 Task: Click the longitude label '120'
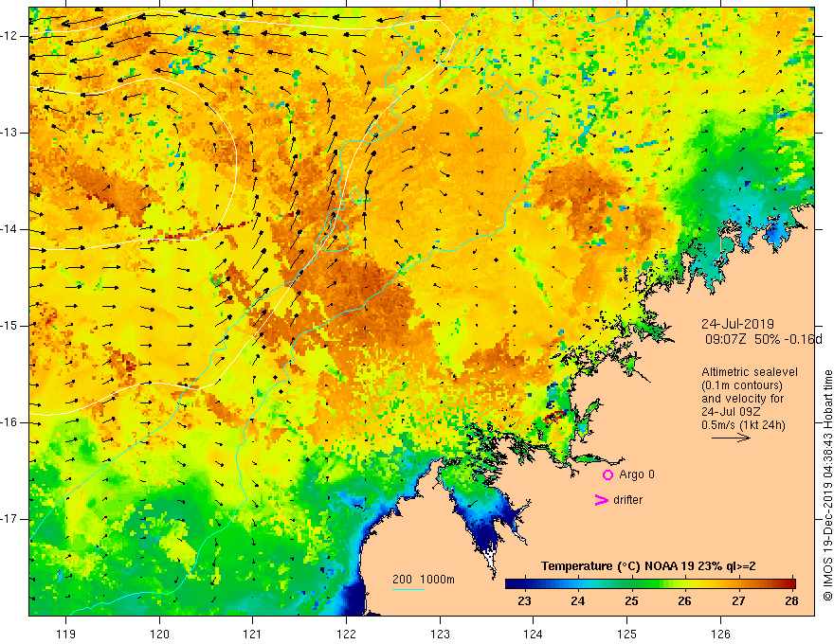tap(159, 634)
